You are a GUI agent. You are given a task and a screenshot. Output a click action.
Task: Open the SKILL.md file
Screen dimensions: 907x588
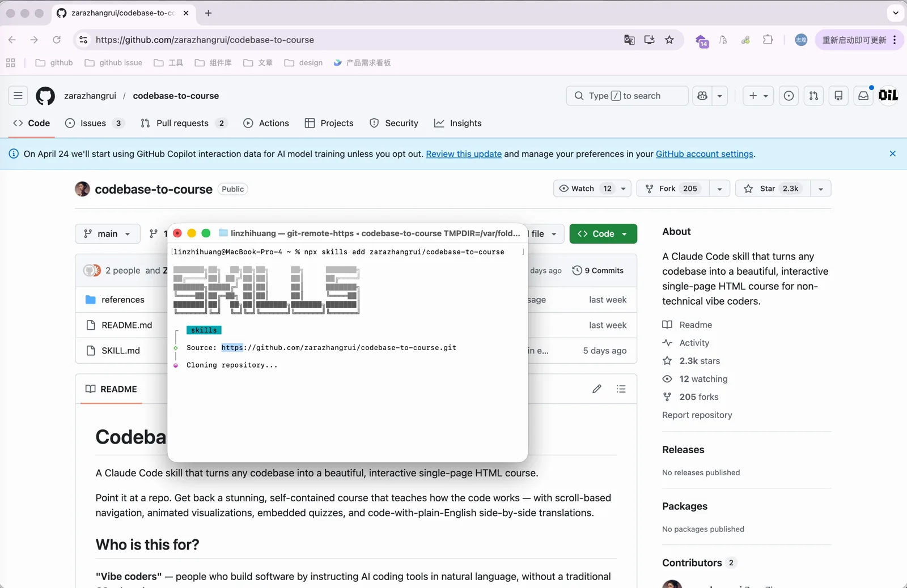(x=121, y=351)
